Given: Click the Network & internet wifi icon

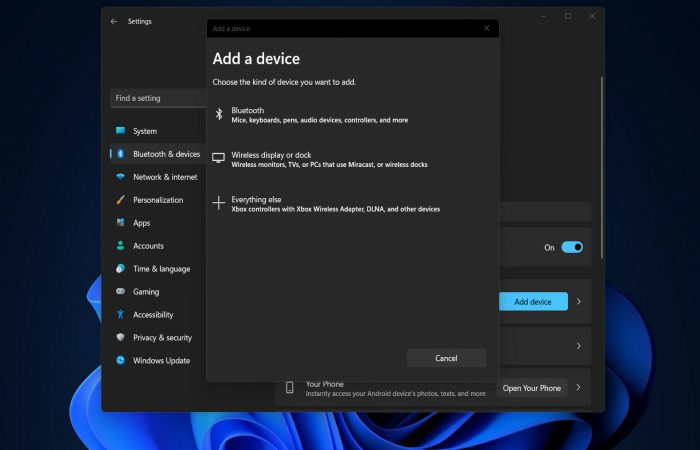Looking at the screenshot, I should tap(120, 176).
